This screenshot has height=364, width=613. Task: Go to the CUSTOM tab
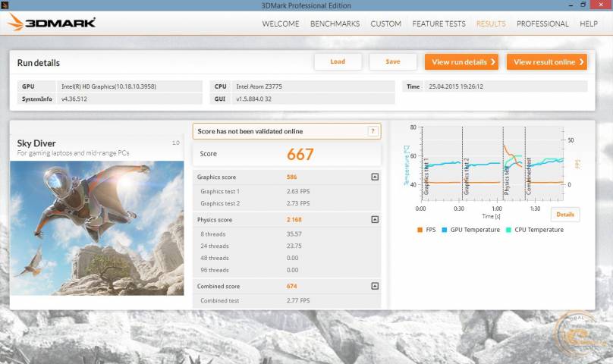point(386,24)
